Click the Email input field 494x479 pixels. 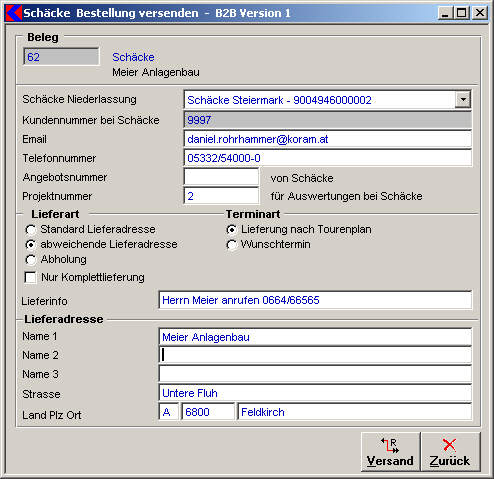[328, 139]
